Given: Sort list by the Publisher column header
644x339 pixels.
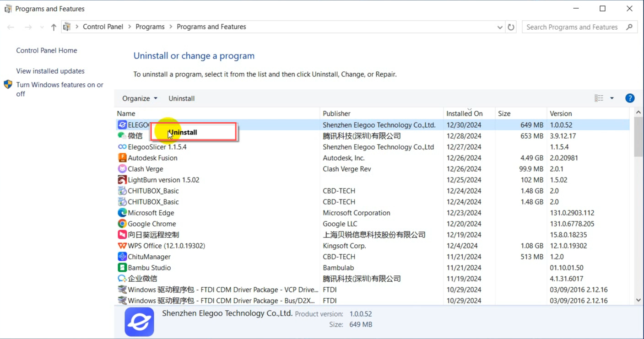Looking at the screenshot, I should pyautogui.click(x=336, y=113).
